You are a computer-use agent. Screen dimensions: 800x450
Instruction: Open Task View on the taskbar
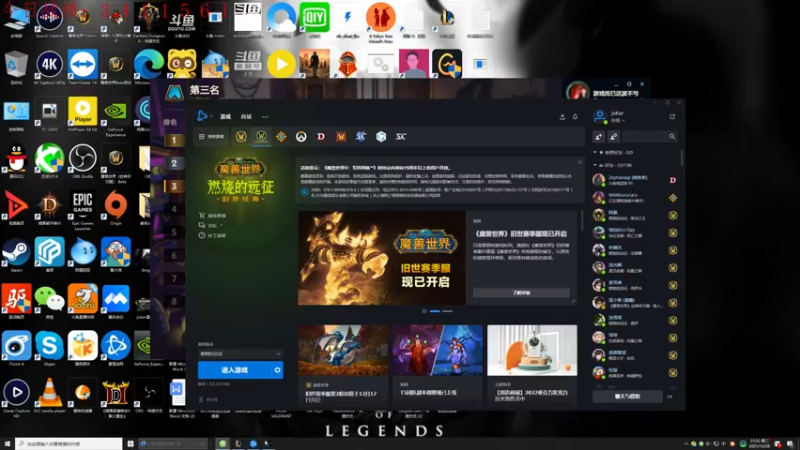click(x=131, y=444)
